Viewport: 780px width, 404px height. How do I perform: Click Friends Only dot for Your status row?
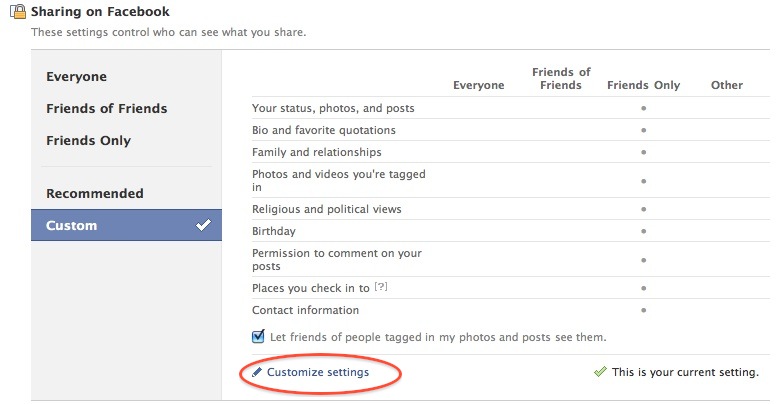644,108
